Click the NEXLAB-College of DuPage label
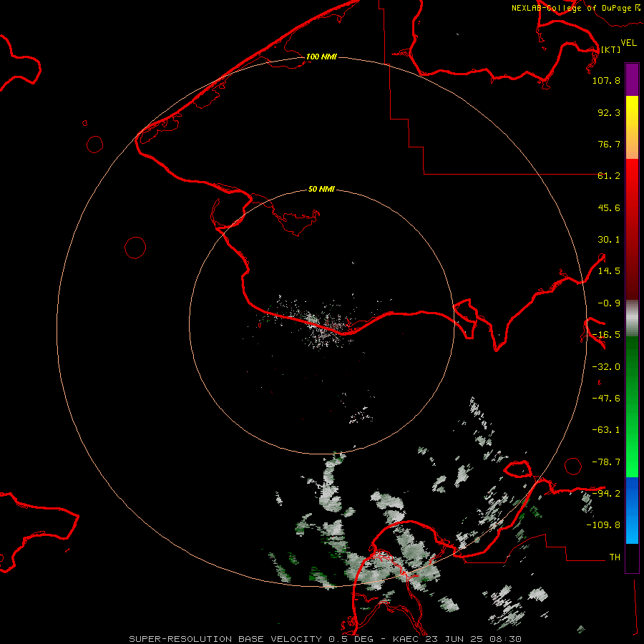644x644 pixels. coord(571,8)
